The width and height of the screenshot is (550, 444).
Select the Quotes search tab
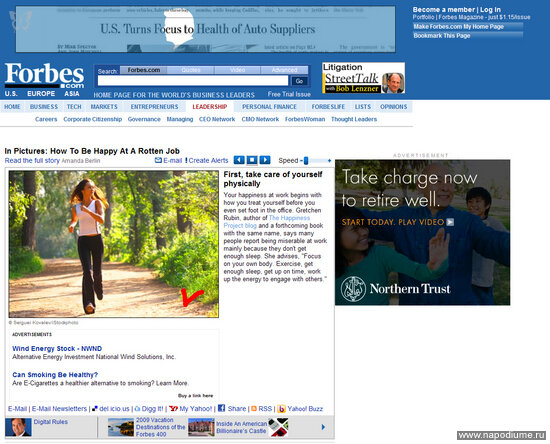pyautogui.click(x=190, y=70)
